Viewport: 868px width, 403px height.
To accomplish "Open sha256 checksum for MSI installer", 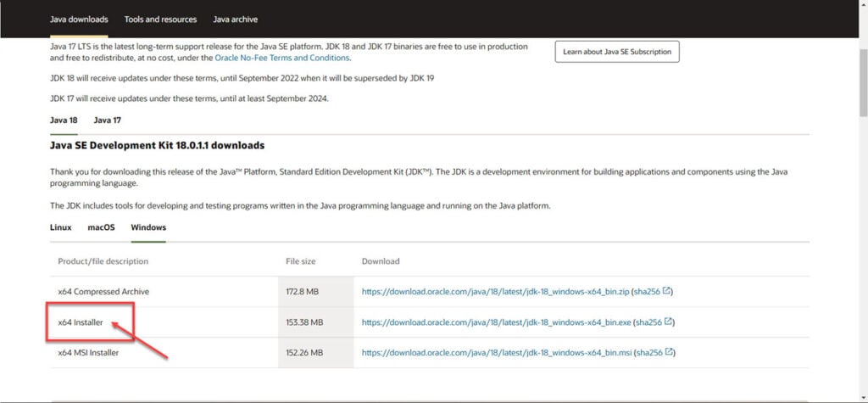I will coord(649,353).
